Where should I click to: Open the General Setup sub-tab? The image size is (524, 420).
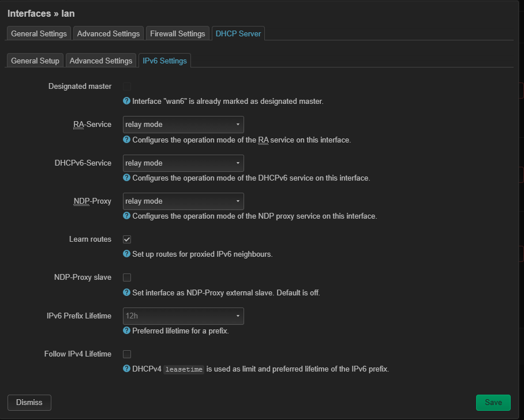point(35,61)
